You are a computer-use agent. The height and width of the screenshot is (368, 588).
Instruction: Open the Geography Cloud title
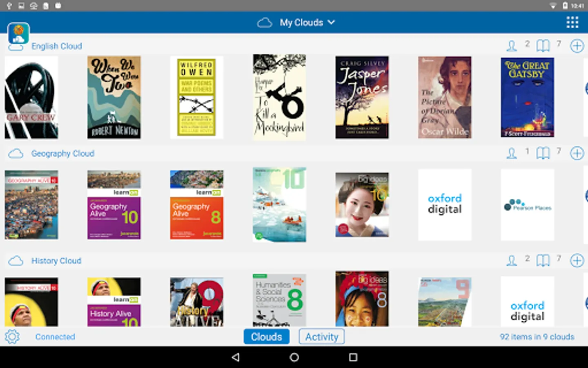click(x=63, y=153)
